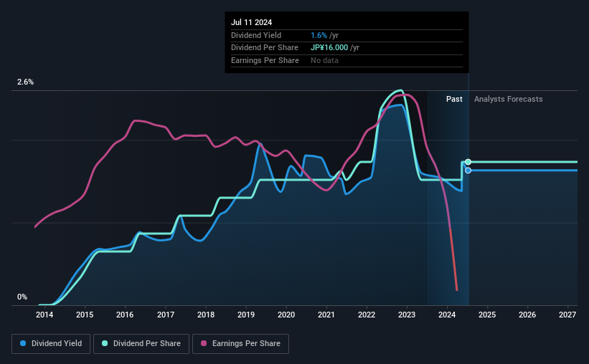
Task: Toggle the Earnings Per Share legend series
Action: click(x=240, y=344)
